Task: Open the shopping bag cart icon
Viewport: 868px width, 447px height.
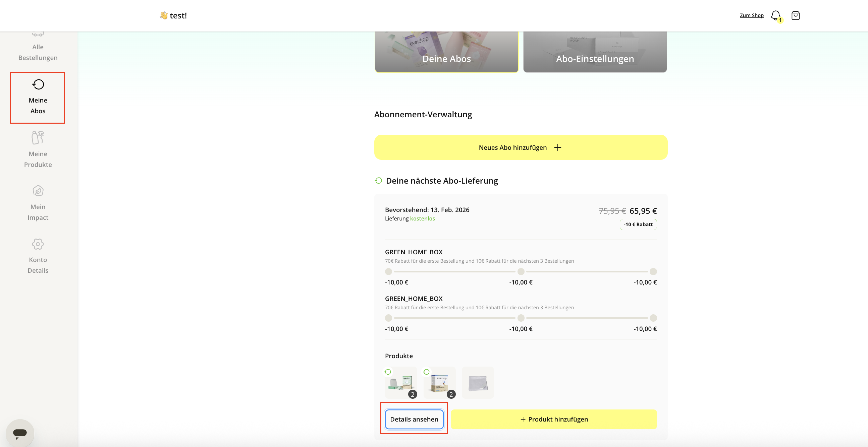Action: [x=795, y=15]
